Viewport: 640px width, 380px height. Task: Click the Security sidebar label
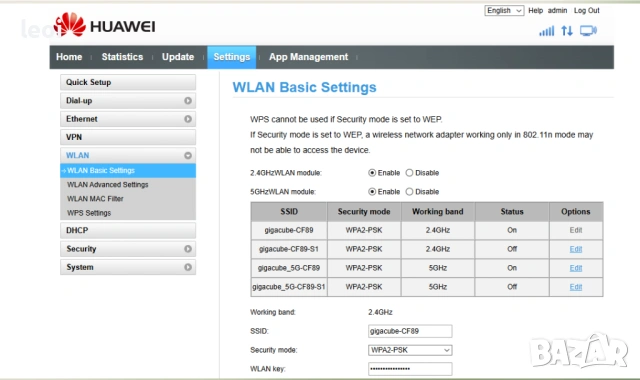(81, 249)
